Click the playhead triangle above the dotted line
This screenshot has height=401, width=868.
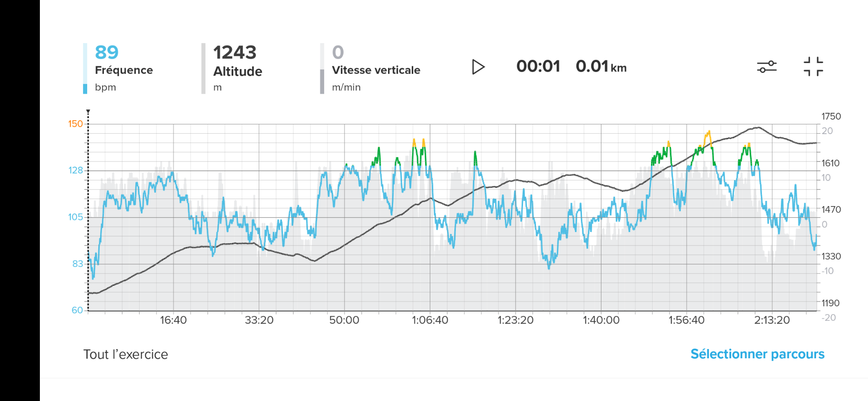tap(88, 112)
